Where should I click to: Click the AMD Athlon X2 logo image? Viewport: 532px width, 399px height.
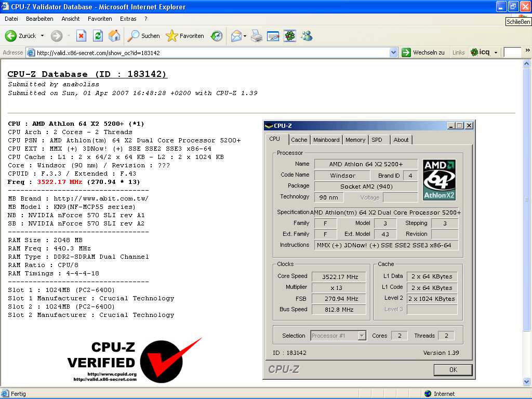click(439, 180)
